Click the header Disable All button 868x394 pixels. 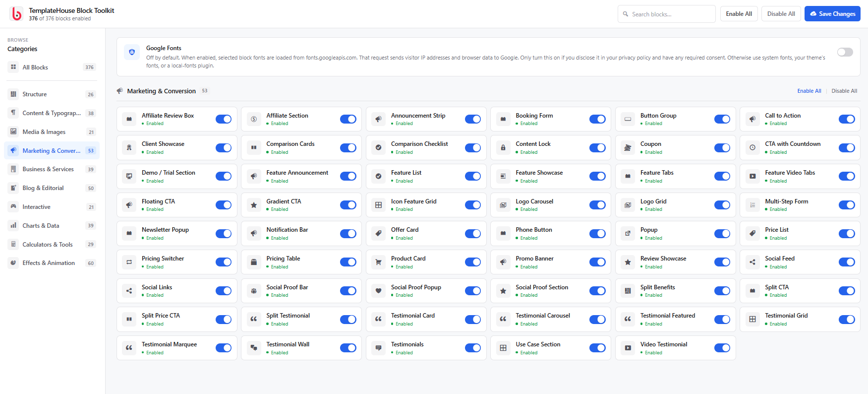[x=781, y=14]
